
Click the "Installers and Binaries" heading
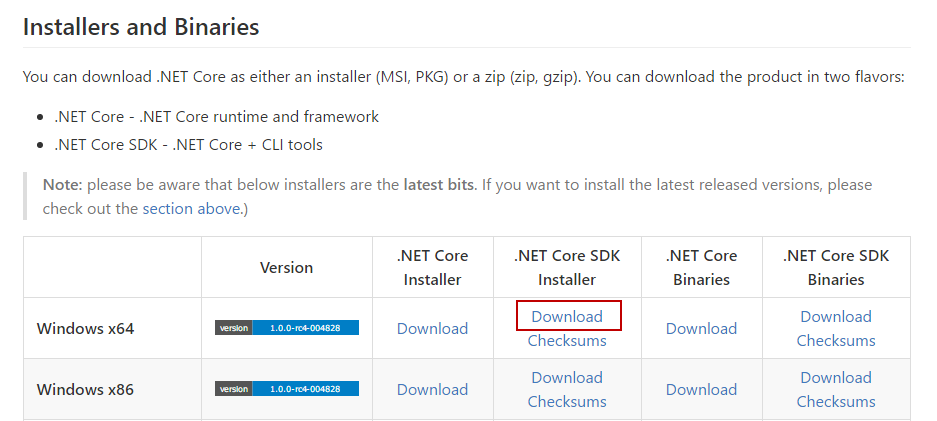(x=141, y=27)
